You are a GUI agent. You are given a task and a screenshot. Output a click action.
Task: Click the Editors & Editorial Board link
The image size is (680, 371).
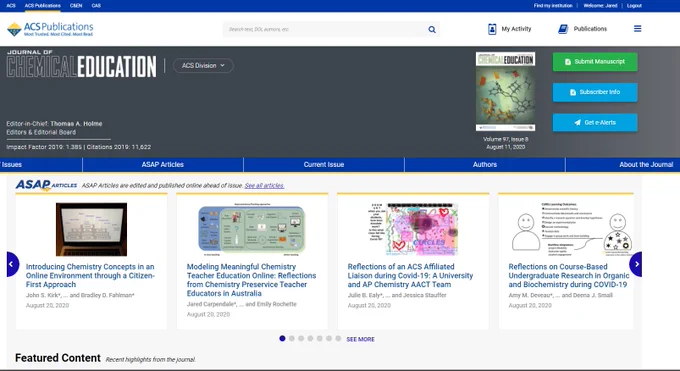click(41, 132)
